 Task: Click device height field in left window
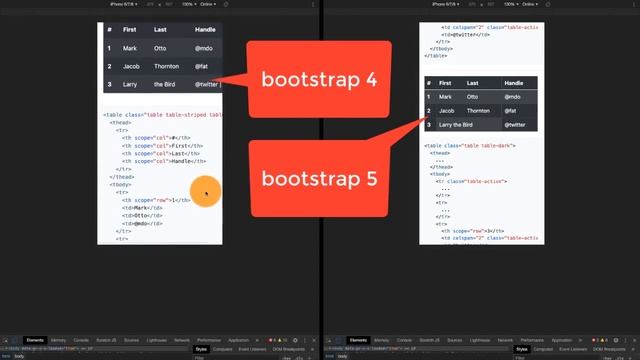click(169, 4)
